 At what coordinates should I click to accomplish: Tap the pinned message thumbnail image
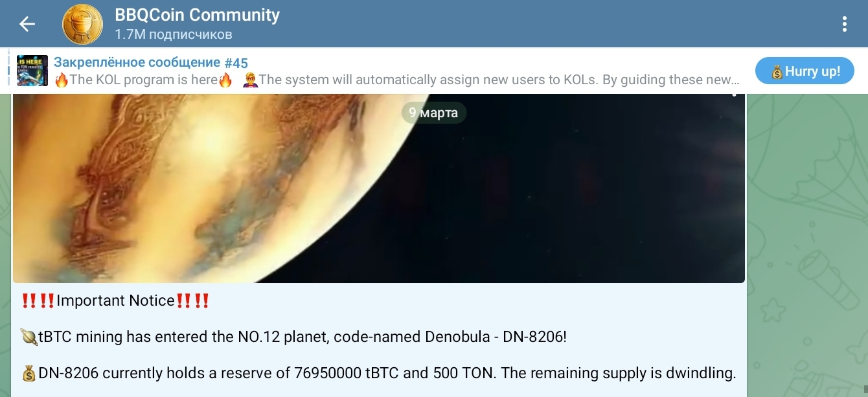click(32, 71)
